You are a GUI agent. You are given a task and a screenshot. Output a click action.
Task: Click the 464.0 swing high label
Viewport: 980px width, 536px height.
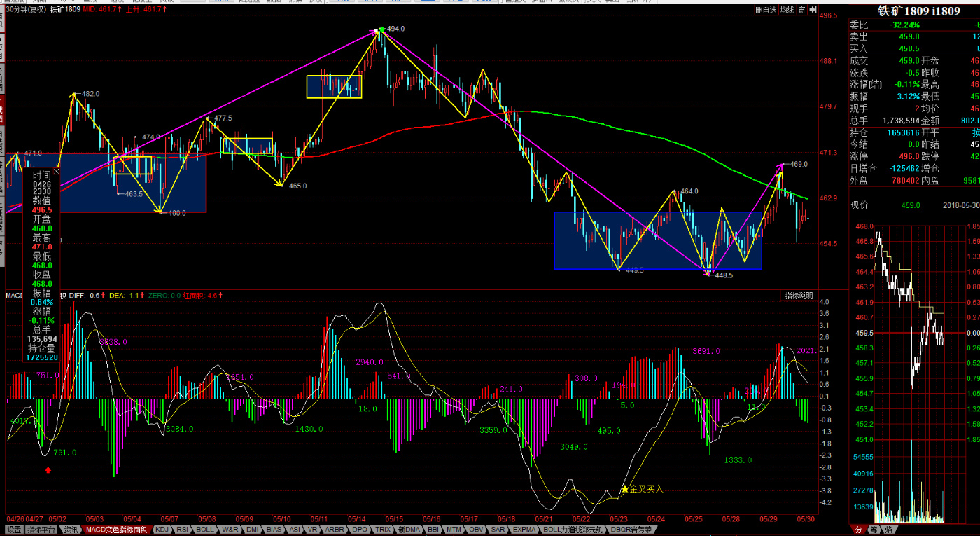click(689, 191)
